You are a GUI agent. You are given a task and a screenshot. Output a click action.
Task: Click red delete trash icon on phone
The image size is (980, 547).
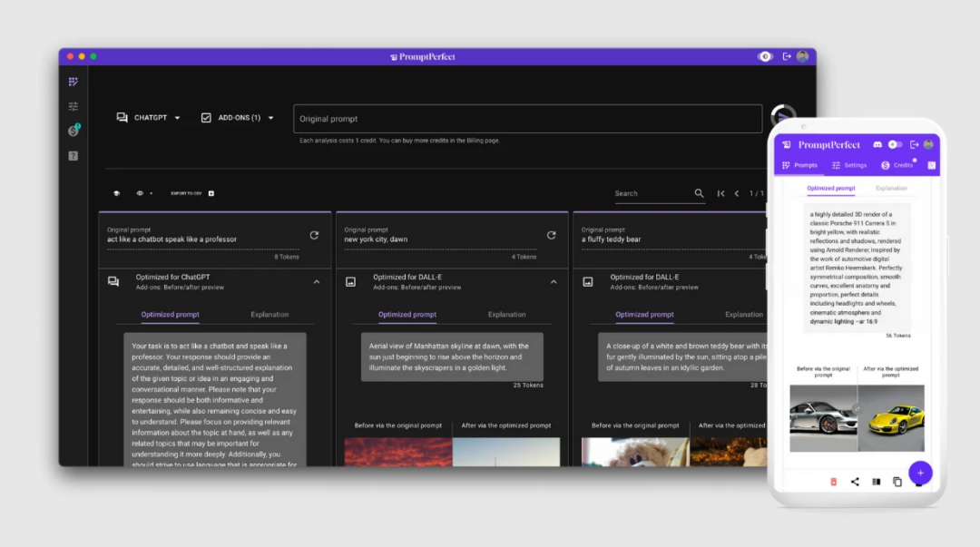coord(833,482)
